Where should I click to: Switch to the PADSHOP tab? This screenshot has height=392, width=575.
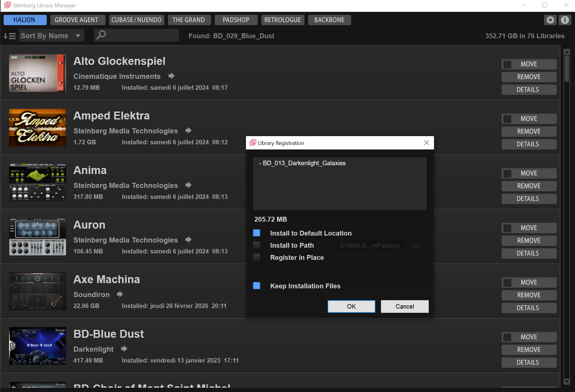(236, 20)
